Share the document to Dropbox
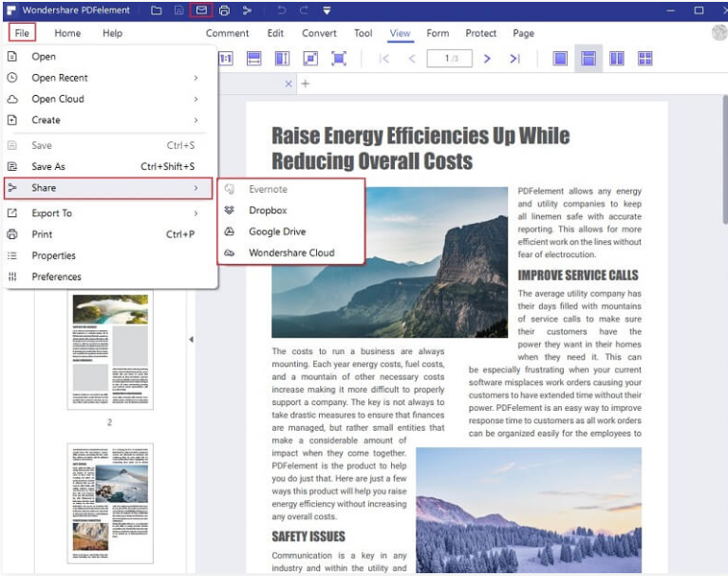 click(291, 211)
